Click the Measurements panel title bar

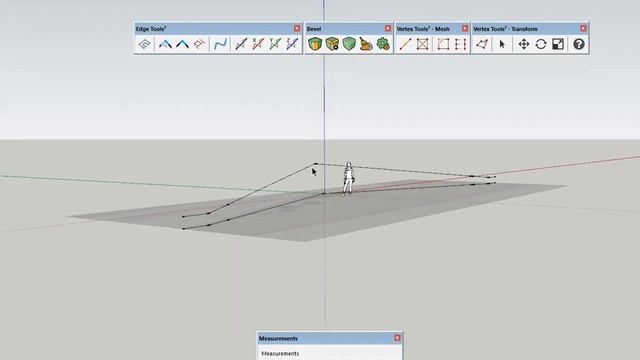click(329, 338)
